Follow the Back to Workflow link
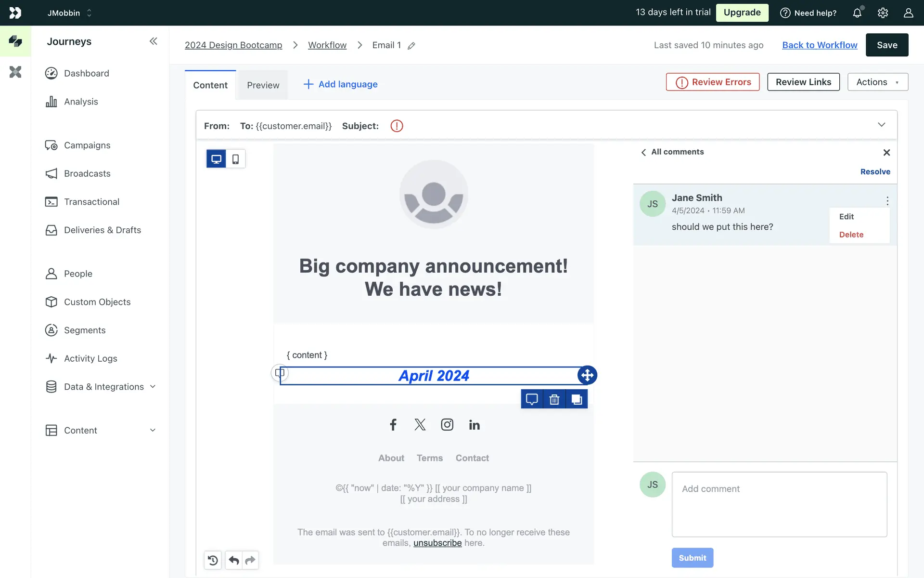 click(x=820, y=45)
